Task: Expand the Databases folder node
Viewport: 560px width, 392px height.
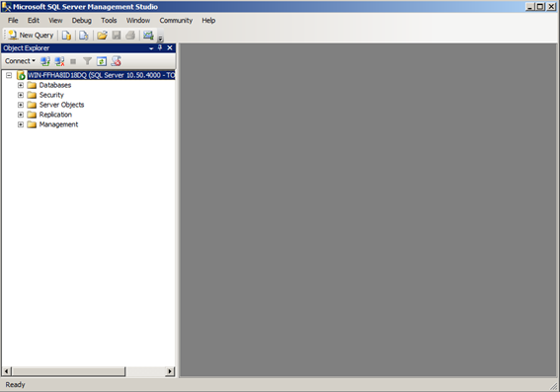Action: [x=21, y=85]
